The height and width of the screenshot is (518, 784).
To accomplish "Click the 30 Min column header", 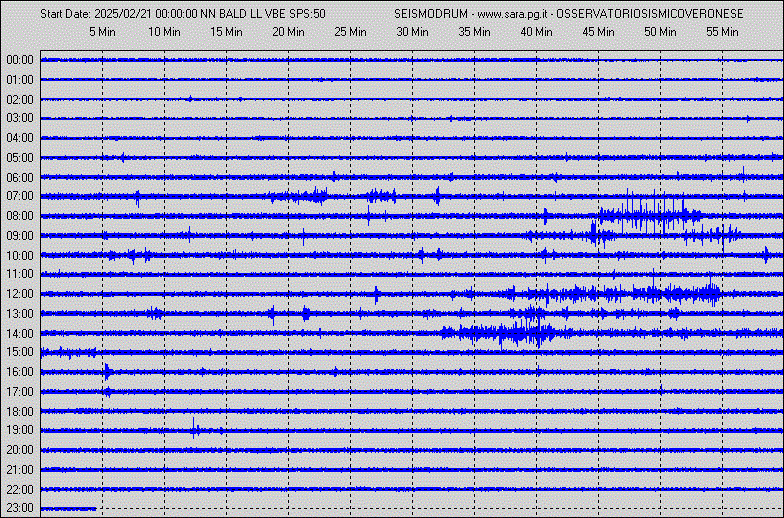I will 412,32.
